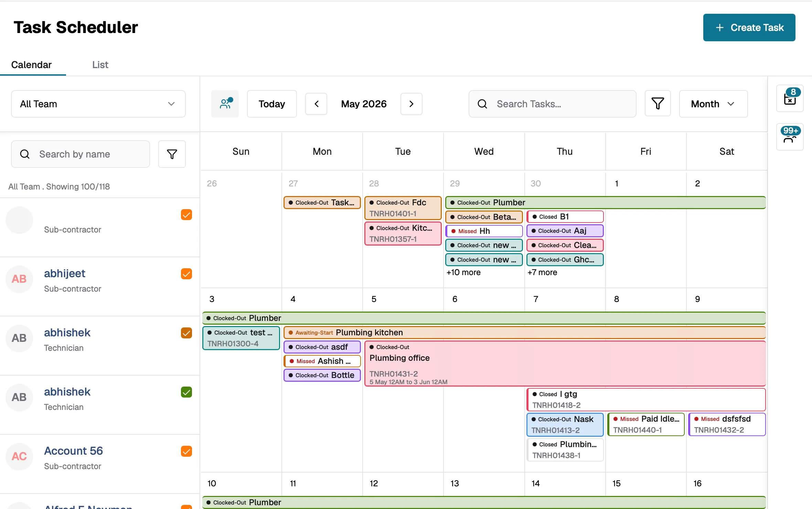Click the team availability people icon

tap(225, 104)
